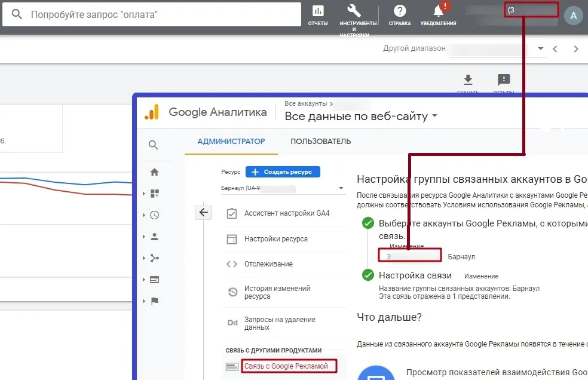Expand acquisition section arrow in sidebar
Image resolution: width=588 pixels, height=380 pixels.
pos(144,258)
